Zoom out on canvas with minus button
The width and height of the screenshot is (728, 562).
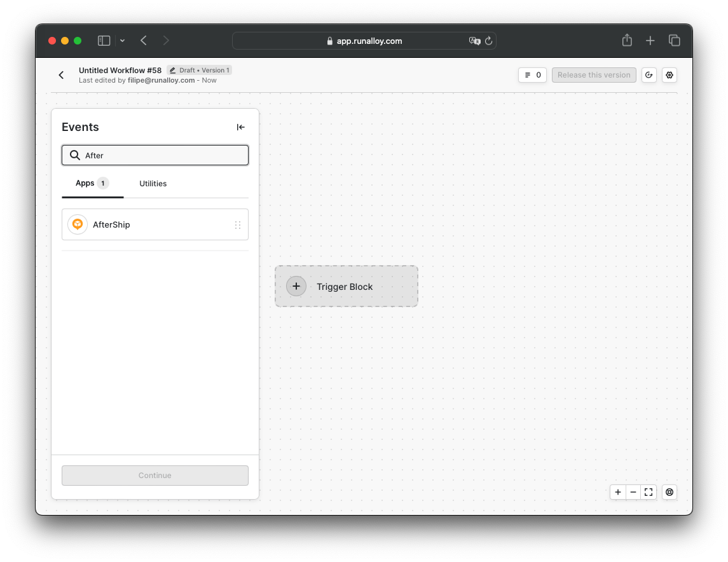coord(633,492)
